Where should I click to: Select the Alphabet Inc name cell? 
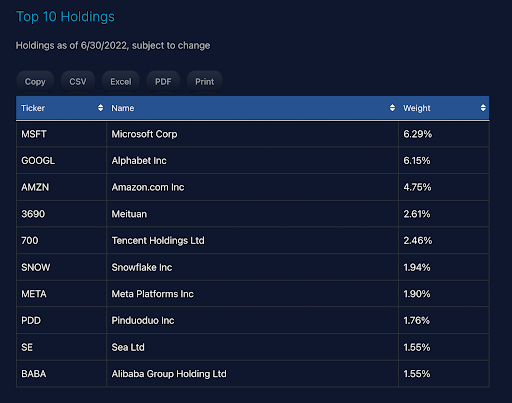252,160
